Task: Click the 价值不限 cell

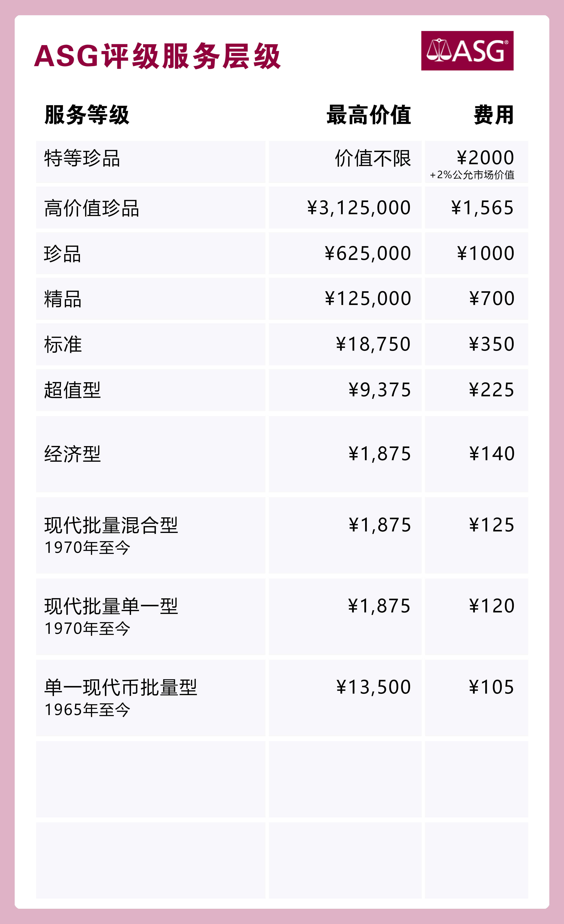Action: click(373, 158)
